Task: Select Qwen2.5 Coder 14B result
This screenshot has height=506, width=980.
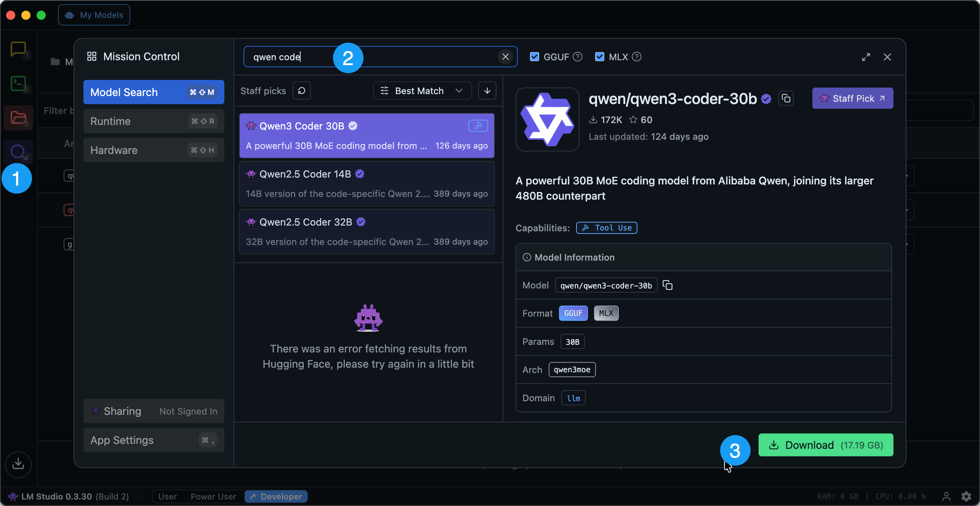Action: [367, 184]
